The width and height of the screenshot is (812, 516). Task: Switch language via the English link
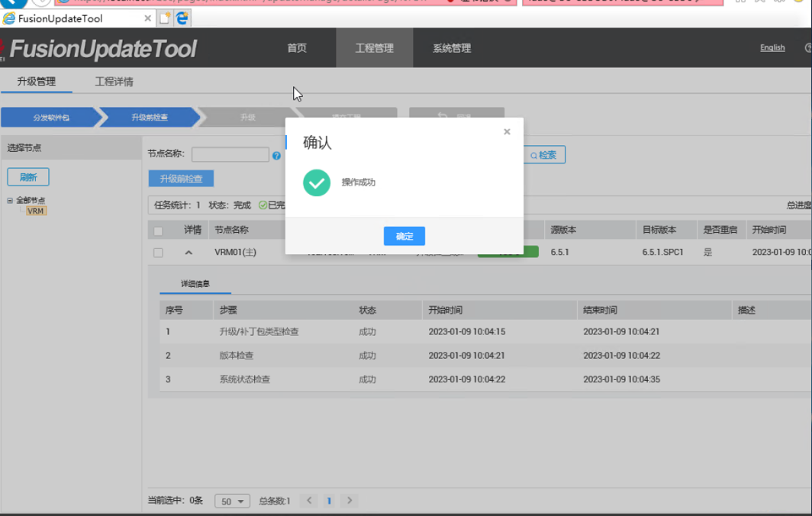coord(772,47)
